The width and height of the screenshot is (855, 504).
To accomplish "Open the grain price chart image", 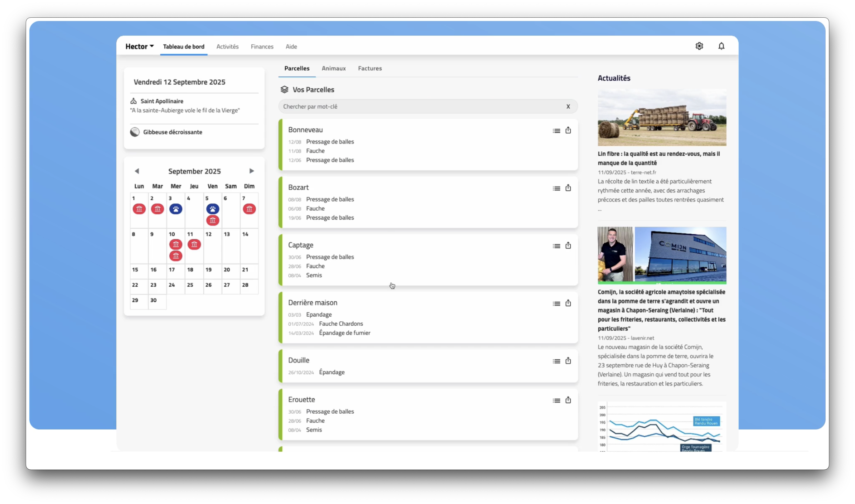I will (x=662, y=427).
